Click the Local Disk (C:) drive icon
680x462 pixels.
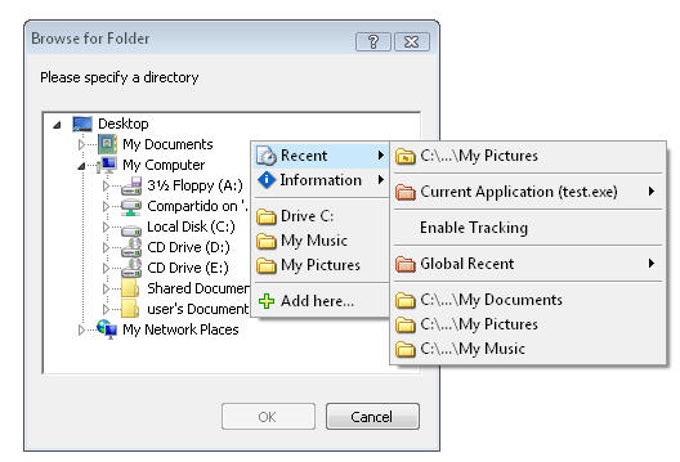[131, 229]
